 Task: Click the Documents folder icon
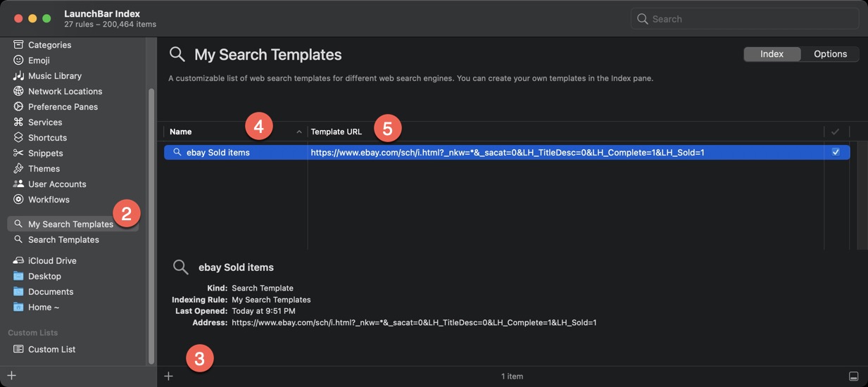(18, 292)
